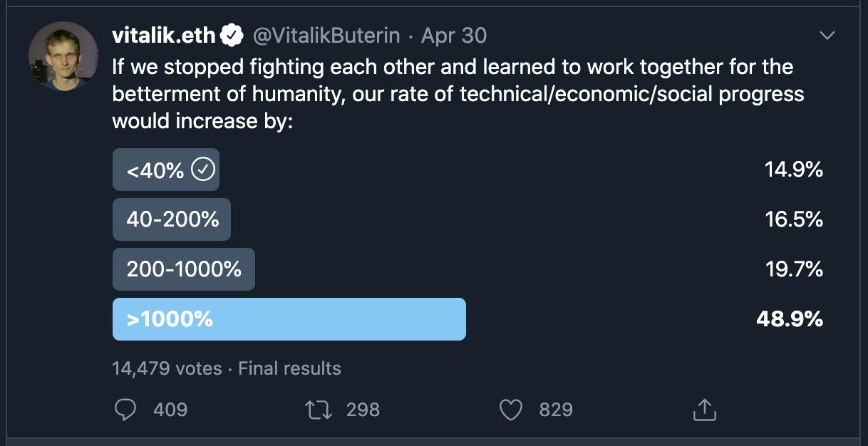Click the tweet text about technical/economic/social progress
Viewport: 868px width, 446px height.
click(456, 94)
